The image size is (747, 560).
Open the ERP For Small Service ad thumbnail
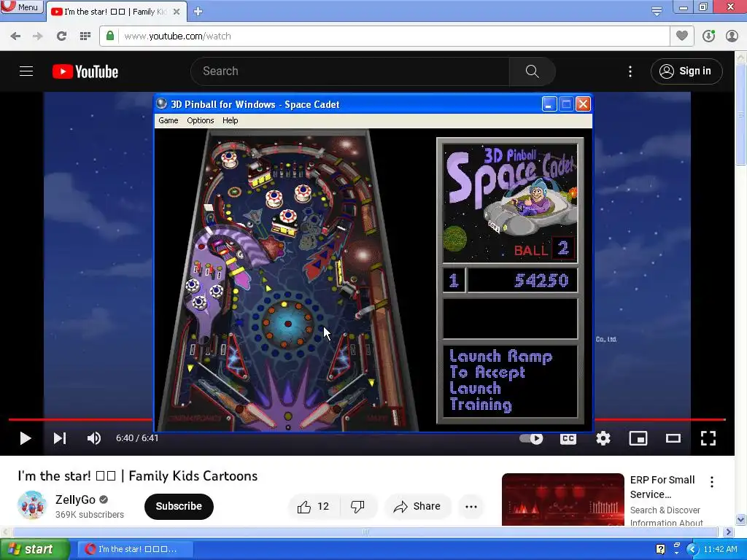coord(562,499)
